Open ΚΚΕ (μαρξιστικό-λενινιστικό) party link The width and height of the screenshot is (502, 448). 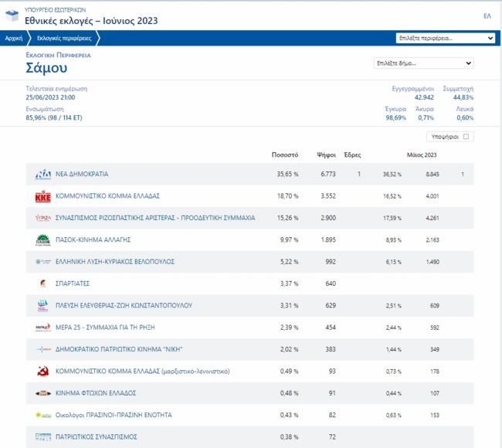(142, 372)
